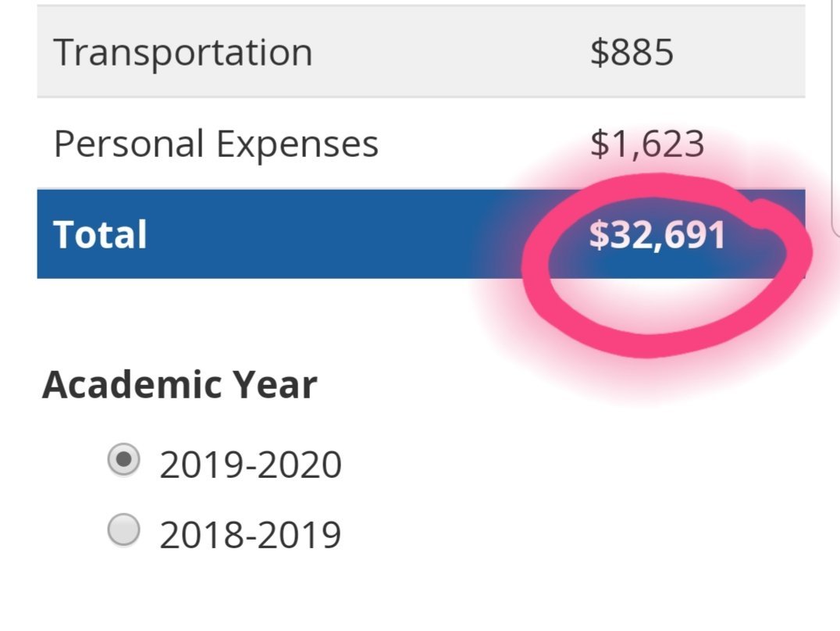Click the circled $32,691 total amount
The height and width of the screenshot is (631, 840).
[657, 235]
